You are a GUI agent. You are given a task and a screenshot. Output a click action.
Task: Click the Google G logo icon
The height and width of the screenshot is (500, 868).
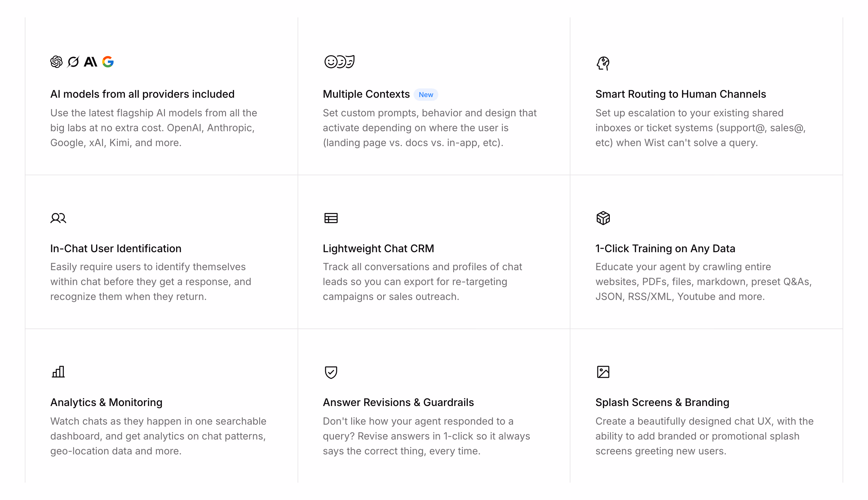click(x=108, y=62)
